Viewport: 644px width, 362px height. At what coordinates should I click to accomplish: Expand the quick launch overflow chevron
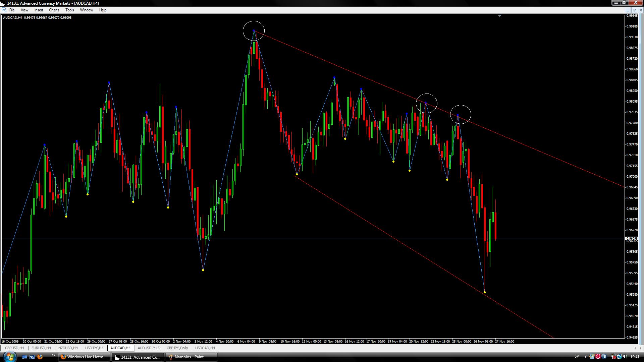tap(53, 355)
